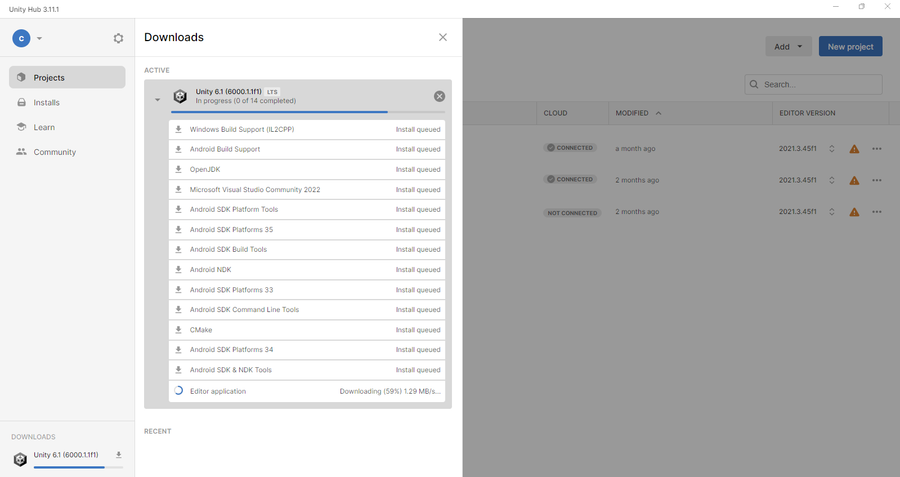Click the Learn graduation cap icon
Screen dimensions: 900x477
(x=21, y=127)
